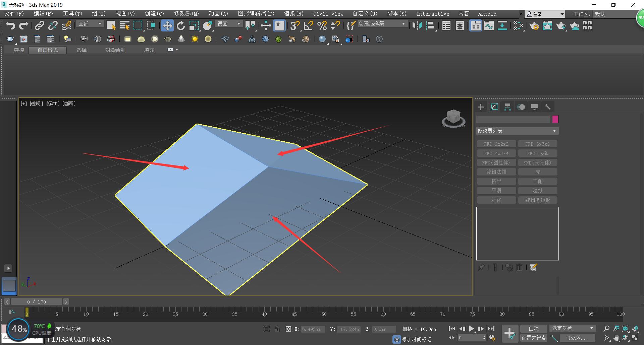Expand the 全部 selection filter dropdown
The image size is (644, 345).
coord(90,24)
